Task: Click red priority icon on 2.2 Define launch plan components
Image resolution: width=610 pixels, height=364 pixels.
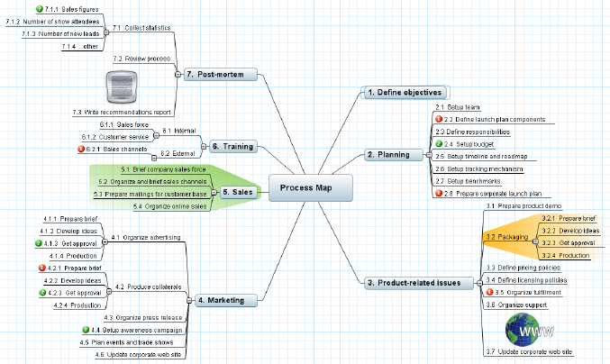Action: pyautogui.click(x=439, y=119)
